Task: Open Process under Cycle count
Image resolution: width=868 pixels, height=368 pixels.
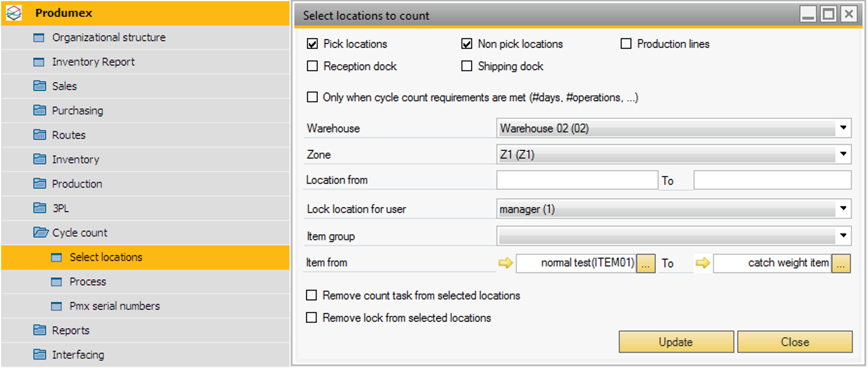Action: click(88, 282)
